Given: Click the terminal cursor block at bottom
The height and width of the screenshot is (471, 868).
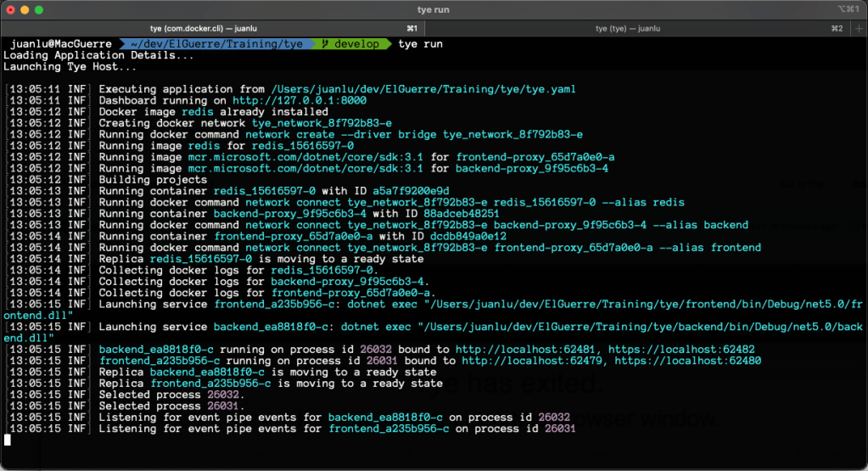Looking at the screenshot, I should [x=8, y=440].
